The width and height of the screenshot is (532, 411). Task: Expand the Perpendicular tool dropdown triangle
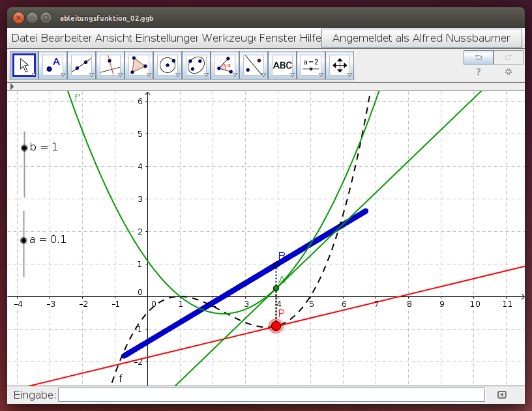click(120, 75)
